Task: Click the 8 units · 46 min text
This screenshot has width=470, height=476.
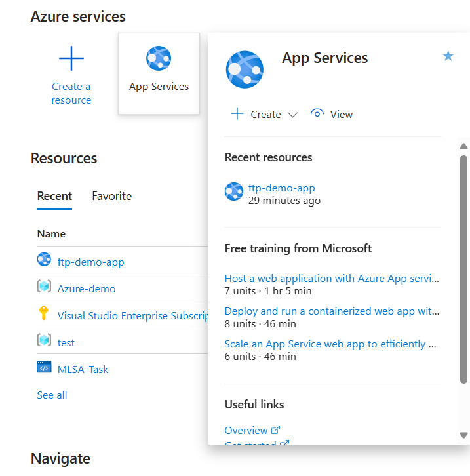Action: pos(260,324)
